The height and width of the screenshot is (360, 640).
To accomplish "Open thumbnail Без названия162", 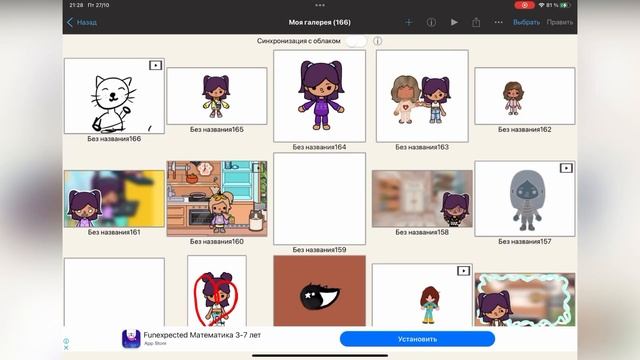I will click(525, 96).
